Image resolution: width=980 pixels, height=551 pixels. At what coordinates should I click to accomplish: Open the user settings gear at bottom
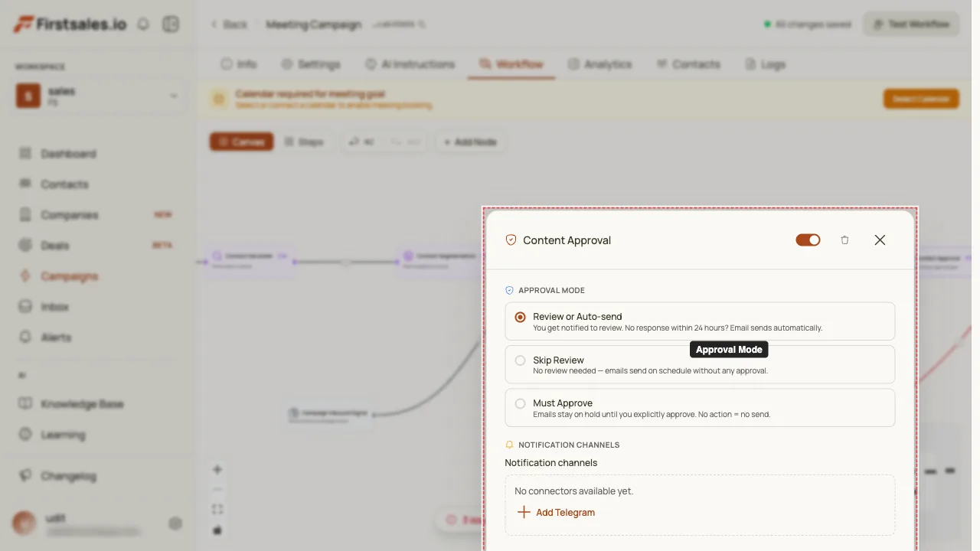[175, 523]
